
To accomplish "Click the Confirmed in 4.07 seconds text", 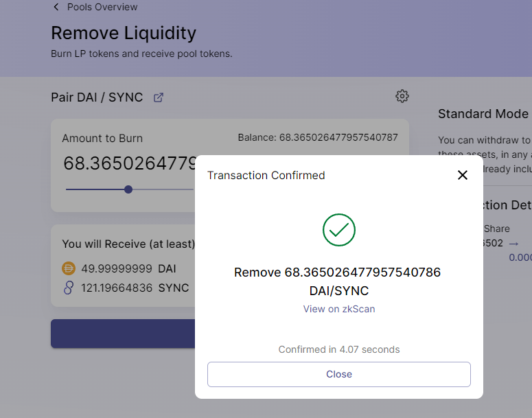I will tap(339, 349).
